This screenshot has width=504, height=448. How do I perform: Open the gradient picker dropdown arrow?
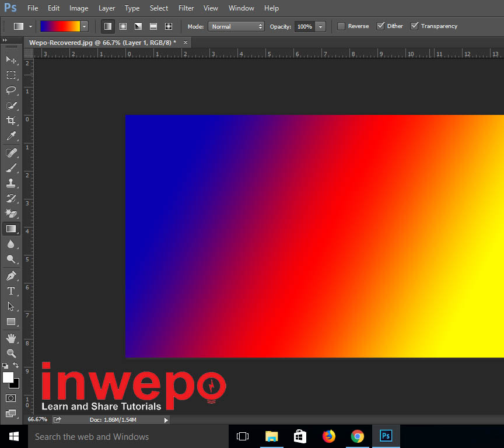point(85,26)
